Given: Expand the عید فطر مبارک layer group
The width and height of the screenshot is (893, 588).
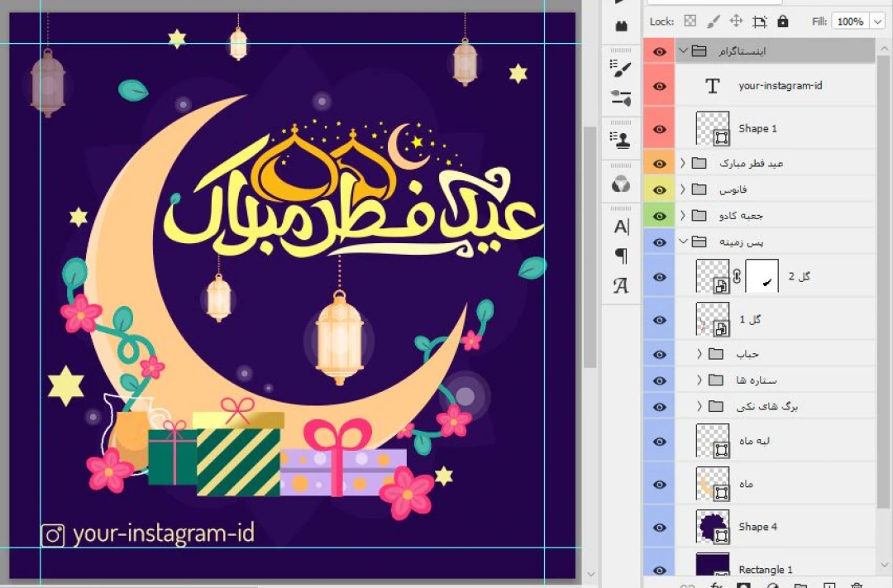Looking at the screenshot, I should click(x=683, y=163).
